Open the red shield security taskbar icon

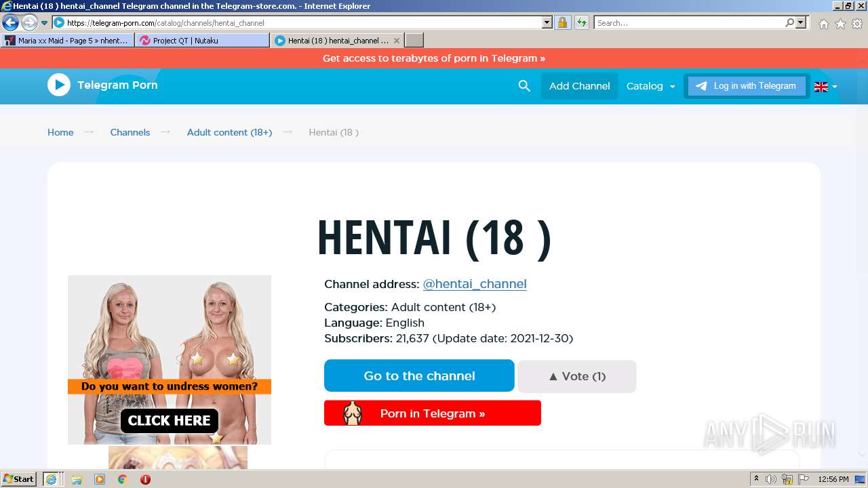(145, 479)
